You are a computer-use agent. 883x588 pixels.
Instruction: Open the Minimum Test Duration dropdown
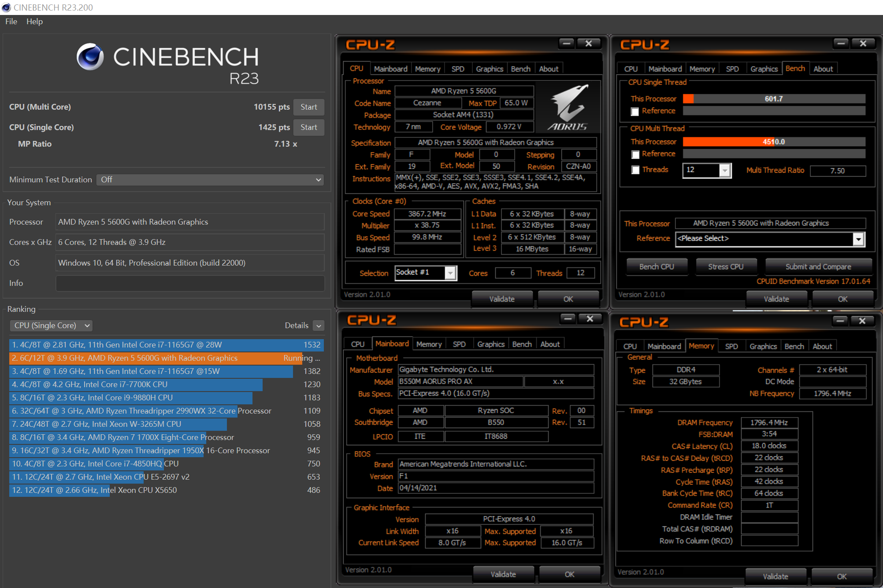tap(210, 180)
